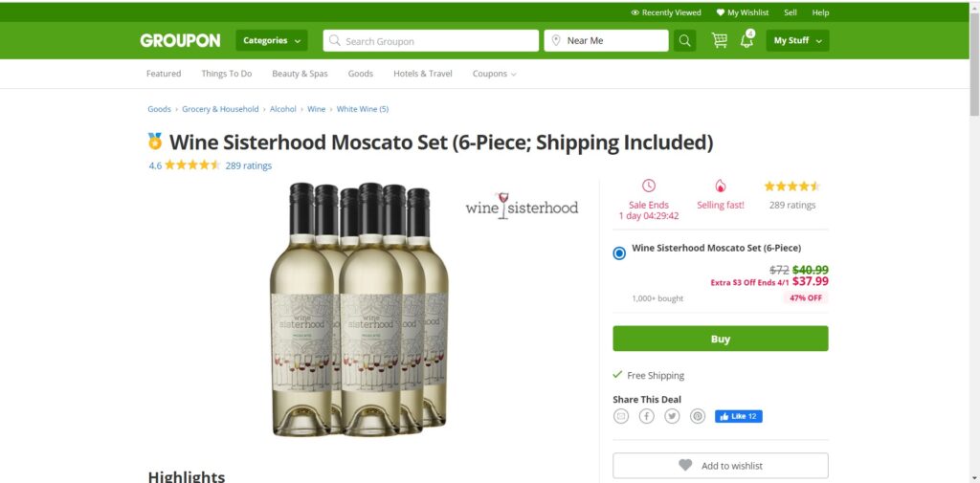Share deal on Facebook icon
The width and height of the screenshot is (980, 483).
[x=647, y=416]
